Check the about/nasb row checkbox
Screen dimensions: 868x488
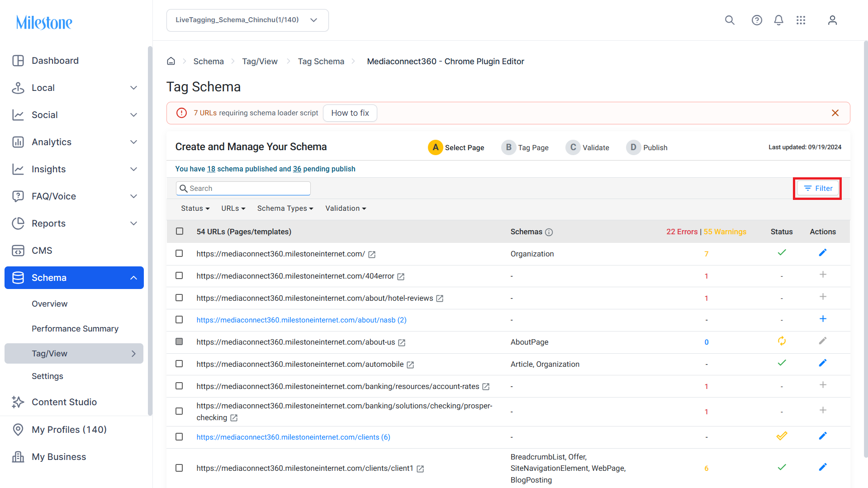click(x=179, y=320)
